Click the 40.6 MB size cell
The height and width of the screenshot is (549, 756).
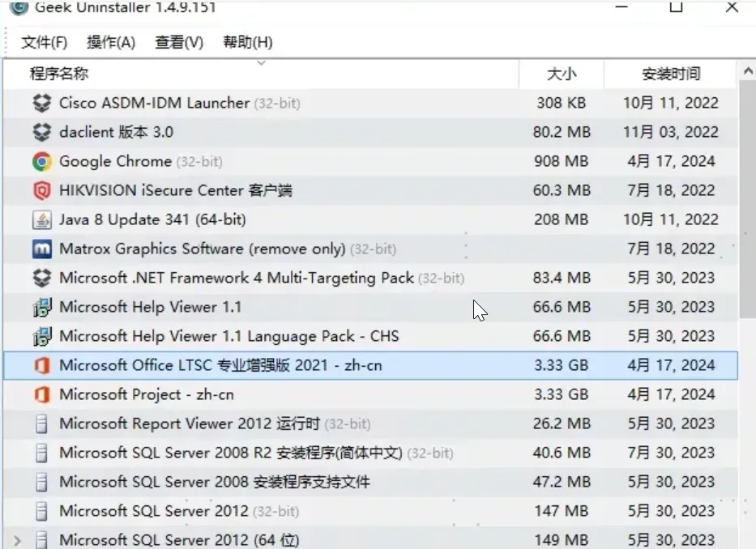[562, 453]
